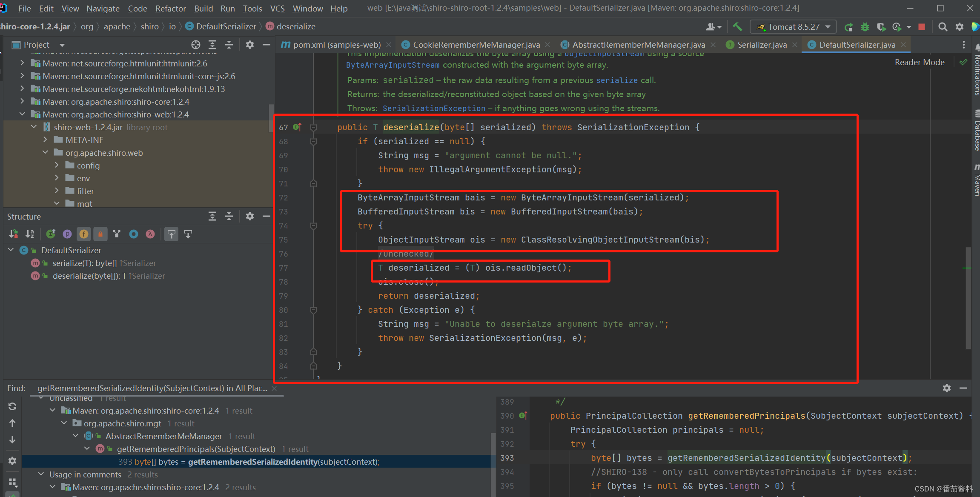The image size is (980, 497).
Task: Expand all in Structure panel
Action: click(x=212, y=216)
